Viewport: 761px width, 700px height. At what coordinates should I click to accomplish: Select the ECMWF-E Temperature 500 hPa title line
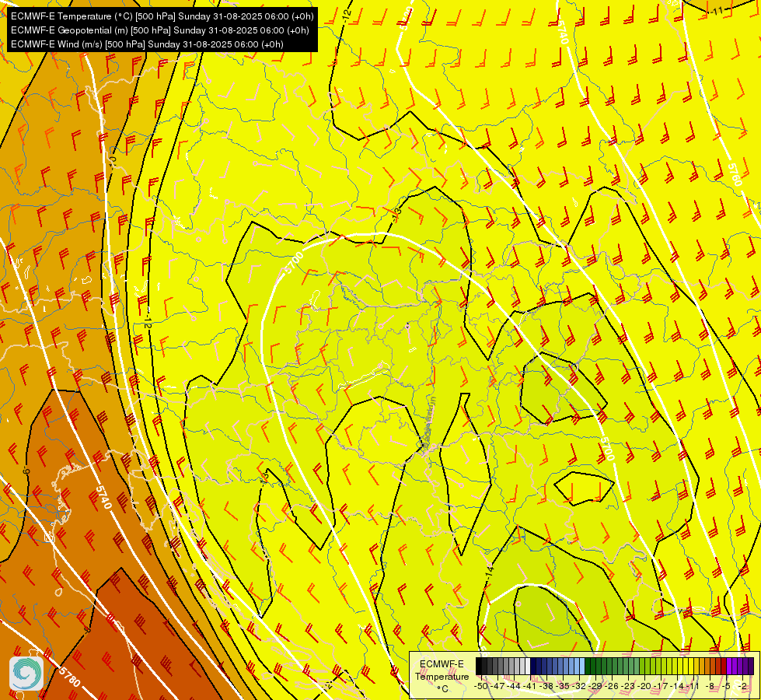[x=162, y=16]
